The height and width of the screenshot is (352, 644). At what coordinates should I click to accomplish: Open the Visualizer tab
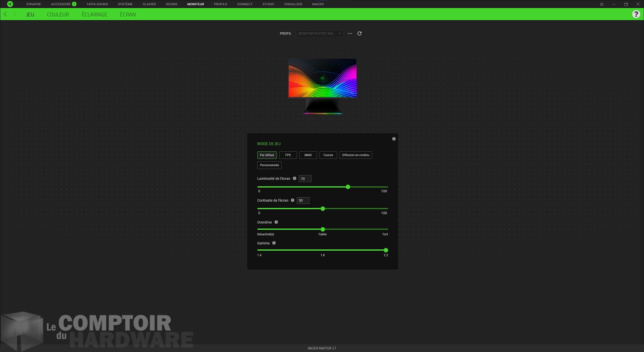click(293, 4)
